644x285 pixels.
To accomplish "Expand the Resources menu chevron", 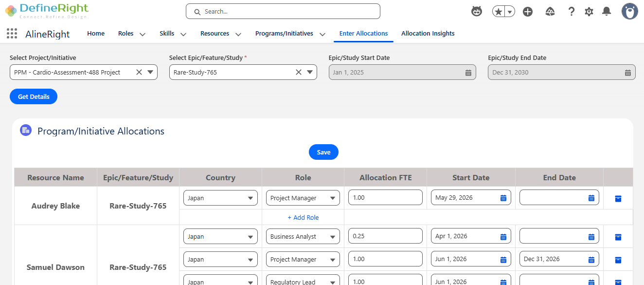I will [238, 34].
